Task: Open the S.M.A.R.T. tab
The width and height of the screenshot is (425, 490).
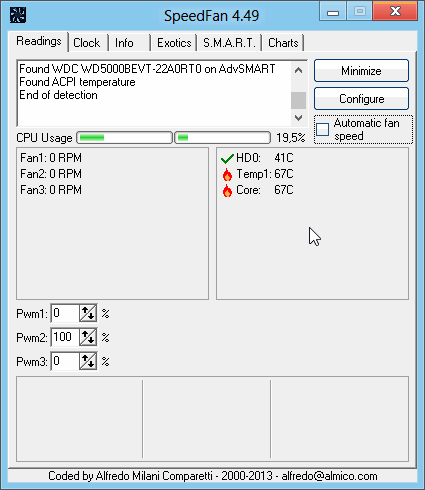Action: pos(229,43)
